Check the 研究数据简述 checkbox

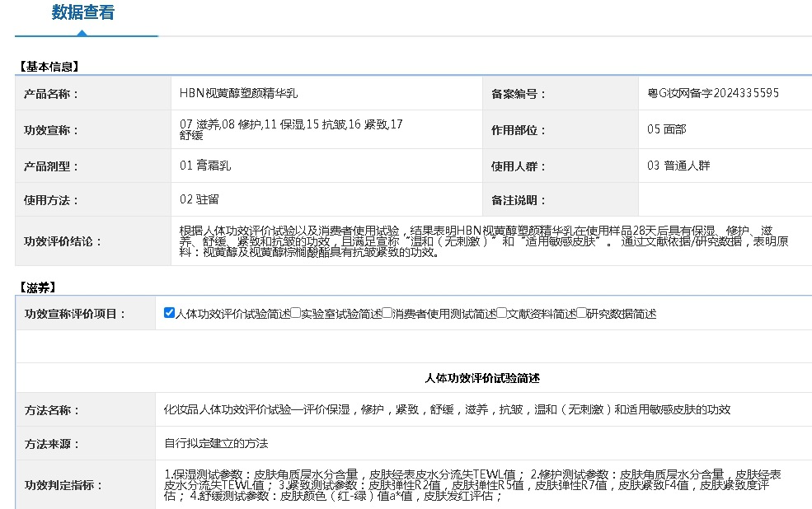pyautogui.click(x=581, y=312)
